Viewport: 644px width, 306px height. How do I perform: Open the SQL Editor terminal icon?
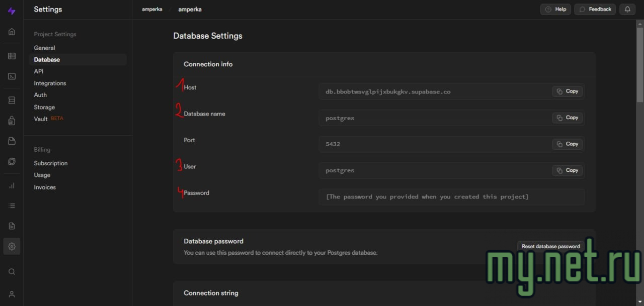click(x=12, y=76)
